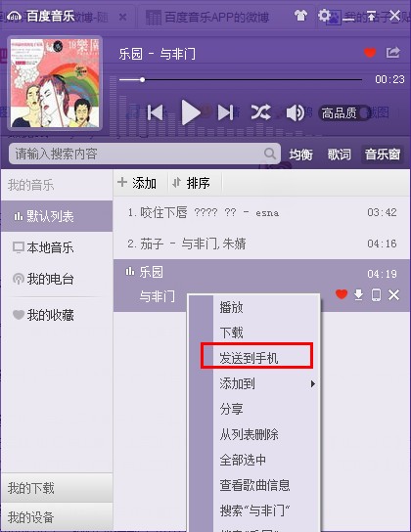Toggle the 高品质 quality switch
Screen dimensions: 411x532
[344, 113]
